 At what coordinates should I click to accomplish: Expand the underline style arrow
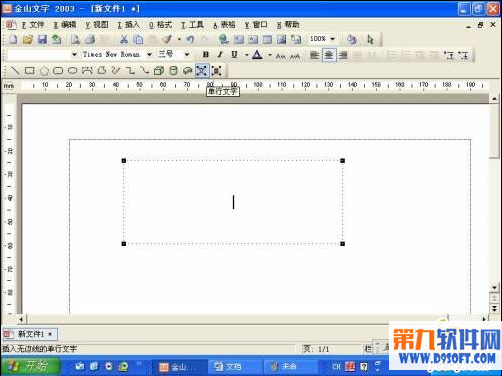247,55
